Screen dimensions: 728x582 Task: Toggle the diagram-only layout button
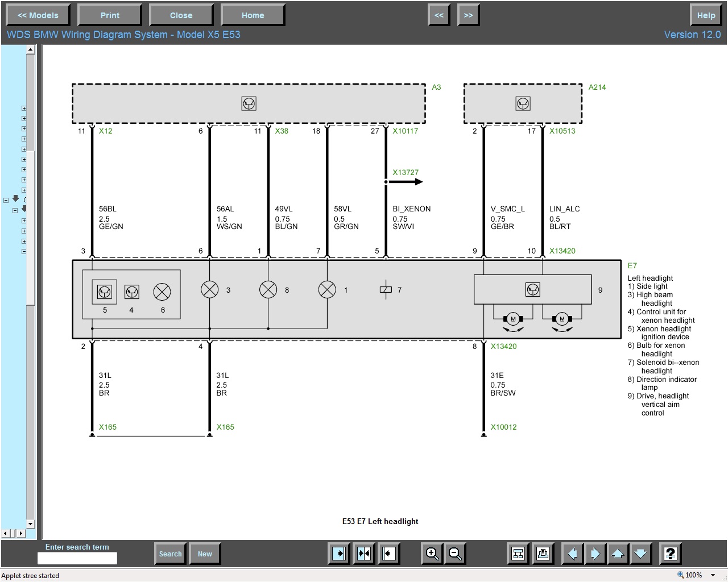389,554
